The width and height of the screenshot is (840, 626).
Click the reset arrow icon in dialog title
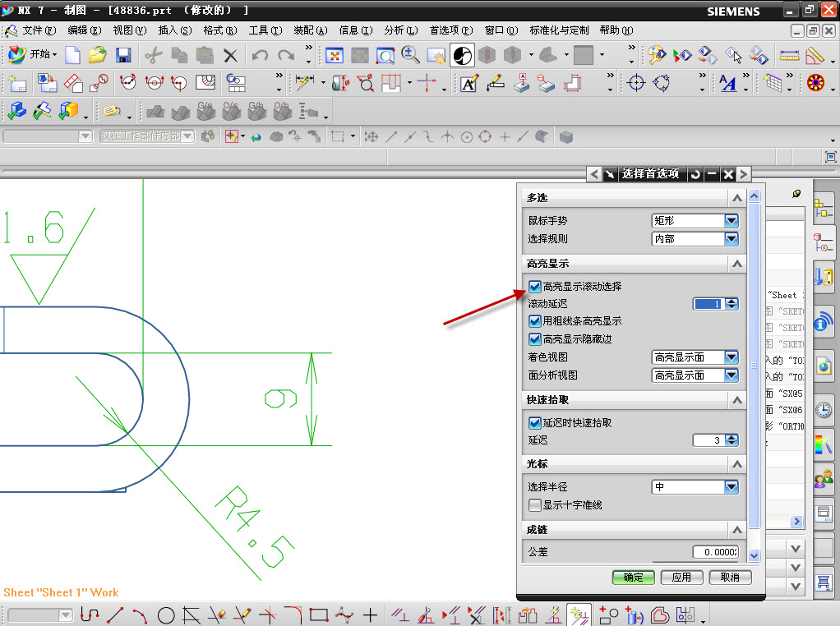[695, 174]
